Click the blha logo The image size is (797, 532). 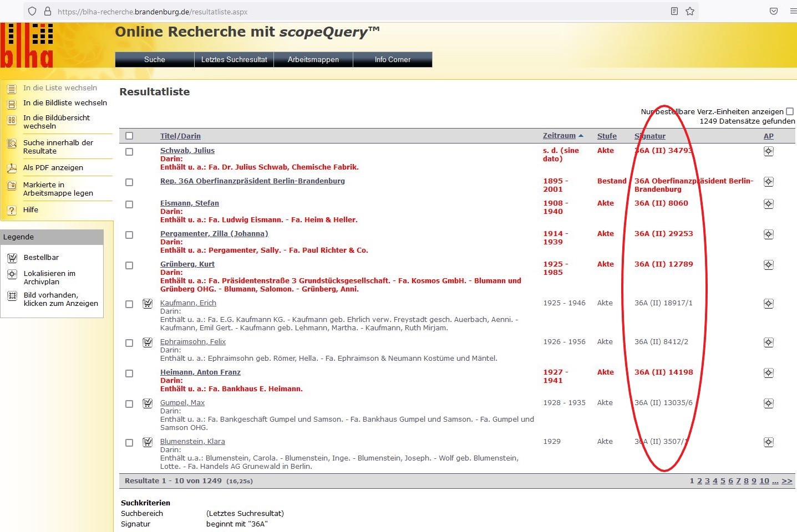[x=27, y=45]
